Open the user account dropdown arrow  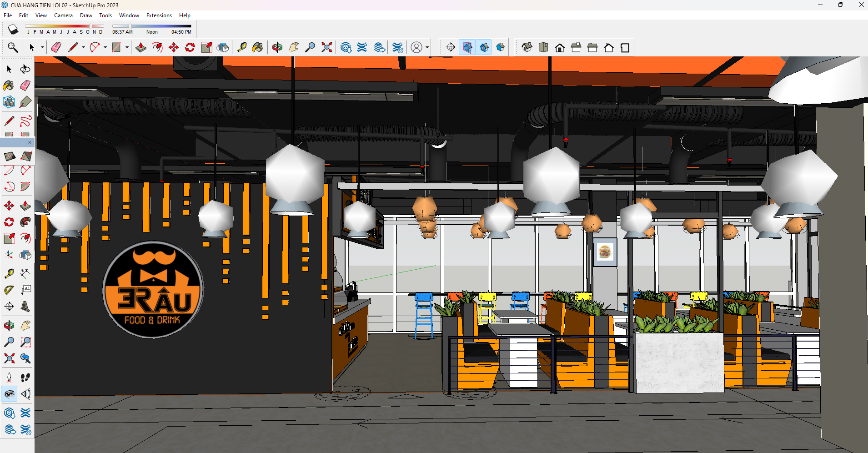click(x=427, y=47)
